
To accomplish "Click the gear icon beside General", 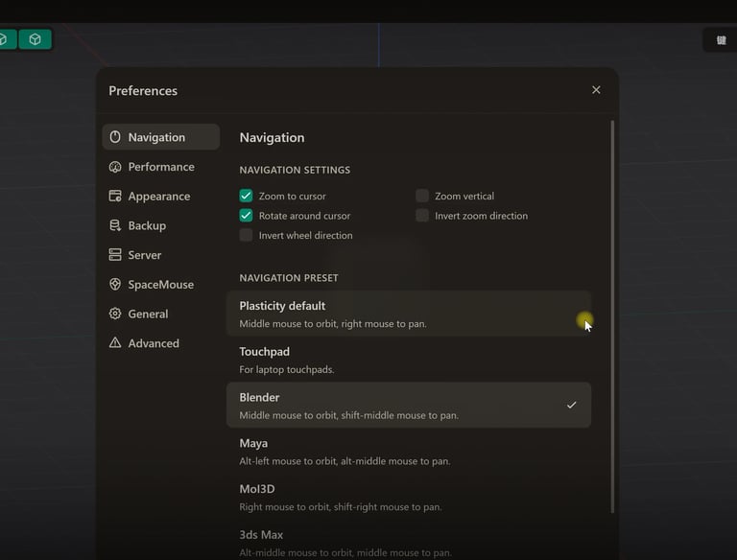I will [115, 314].
